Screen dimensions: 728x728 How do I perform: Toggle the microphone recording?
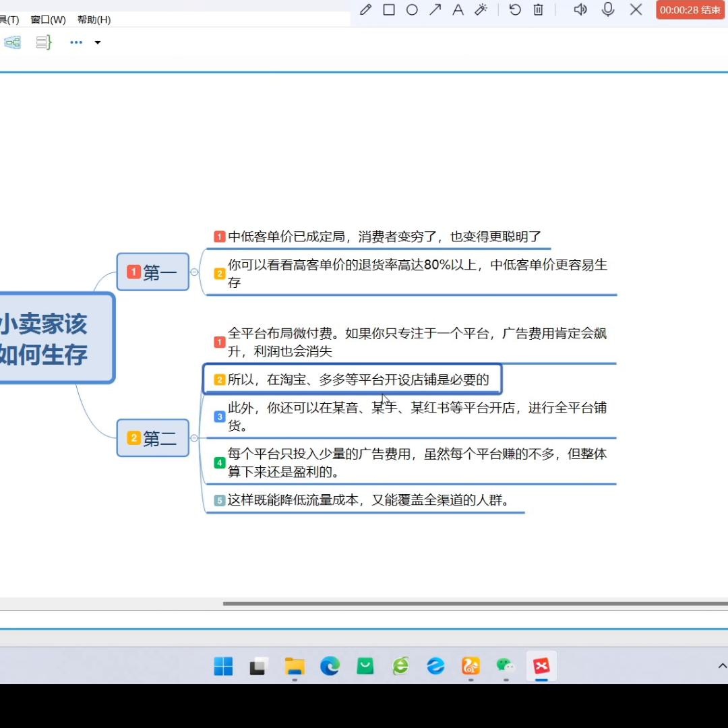608,9
